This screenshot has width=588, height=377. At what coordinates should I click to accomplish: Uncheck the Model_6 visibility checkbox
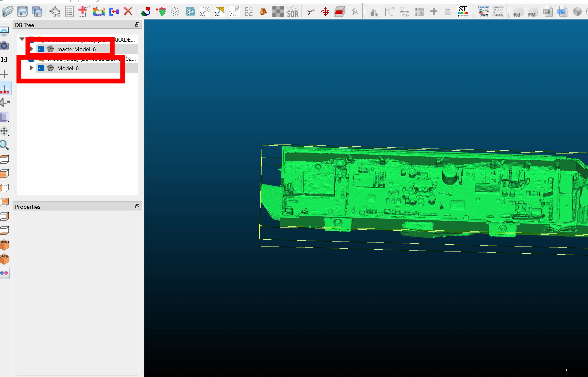(41, 68)
